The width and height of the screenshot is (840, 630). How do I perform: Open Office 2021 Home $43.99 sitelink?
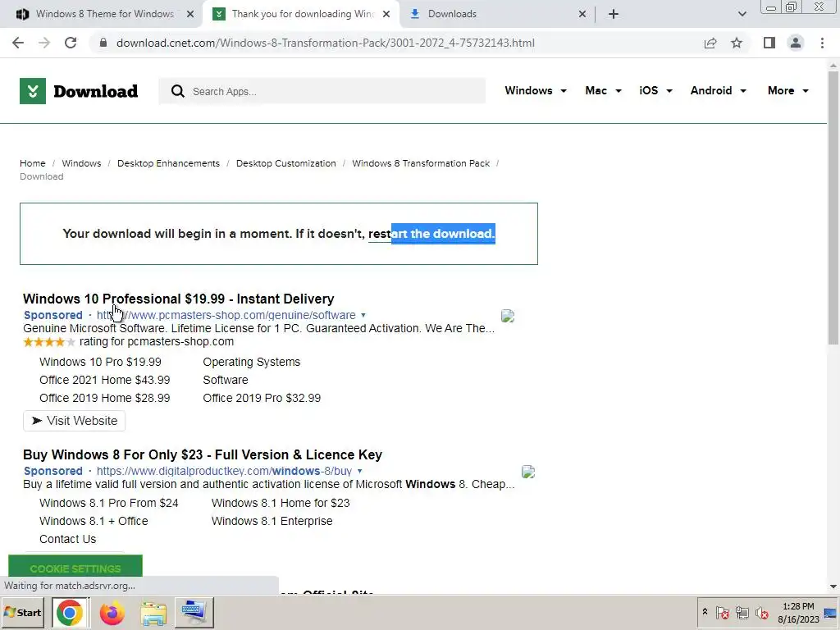104,380
